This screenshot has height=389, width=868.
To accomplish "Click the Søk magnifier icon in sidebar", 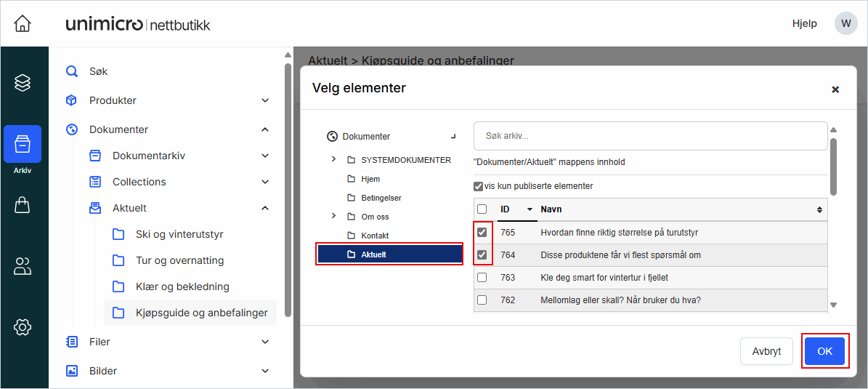I will pyautogui.click(x=72, y=71).
